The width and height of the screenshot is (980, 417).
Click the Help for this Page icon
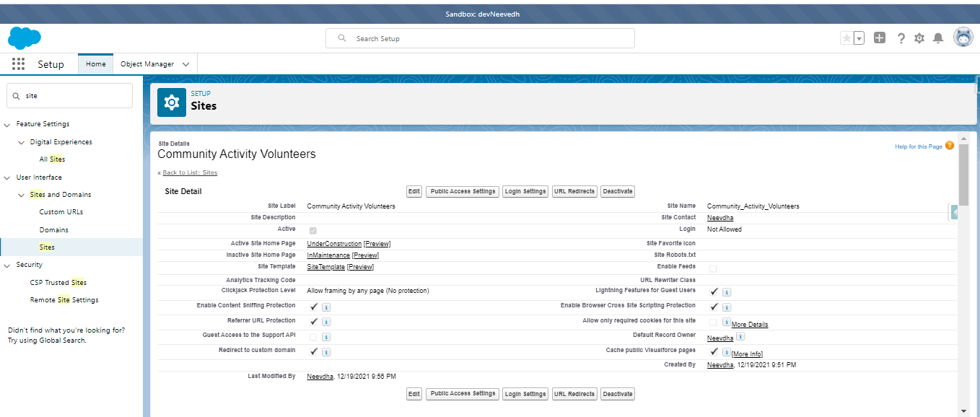950,145
